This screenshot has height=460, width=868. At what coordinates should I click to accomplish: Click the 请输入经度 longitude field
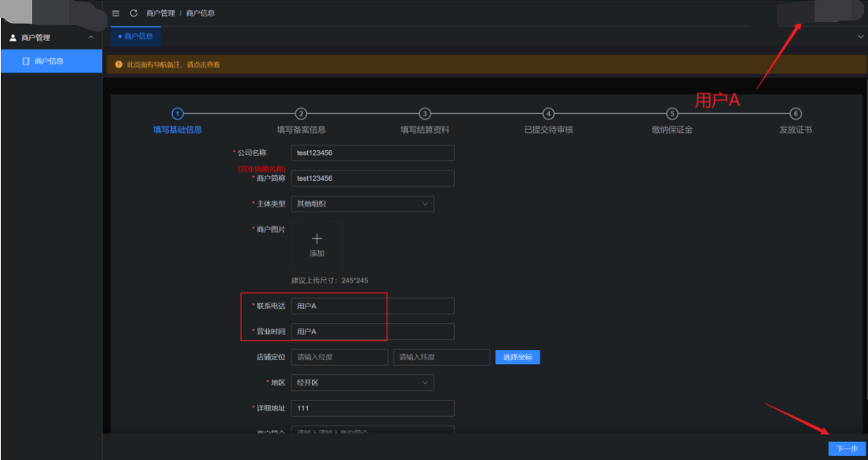pos(340,358)
